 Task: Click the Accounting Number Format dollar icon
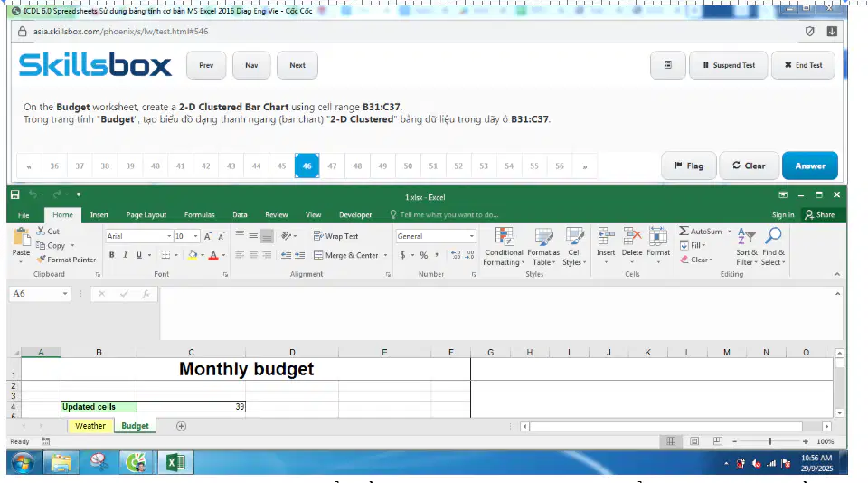tap(403, 255)
